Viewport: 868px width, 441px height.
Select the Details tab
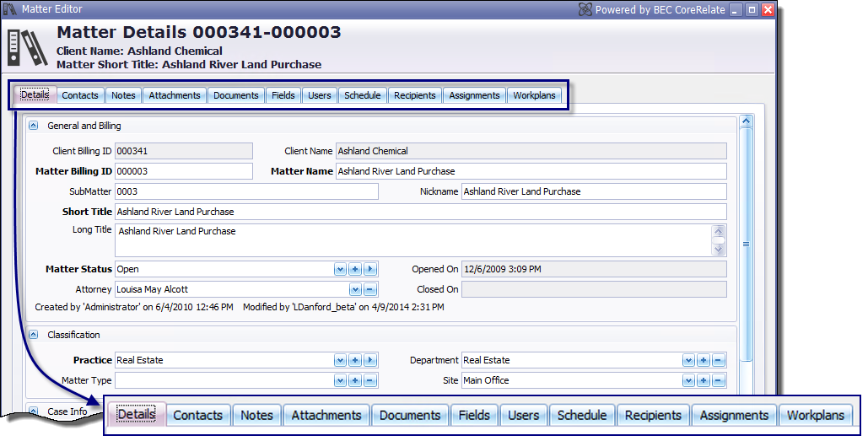(35, 94)
